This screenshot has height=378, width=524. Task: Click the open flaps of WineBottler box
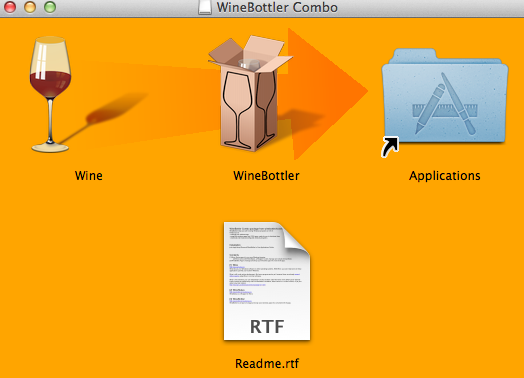pyautogui.click(x=250, y=53)
